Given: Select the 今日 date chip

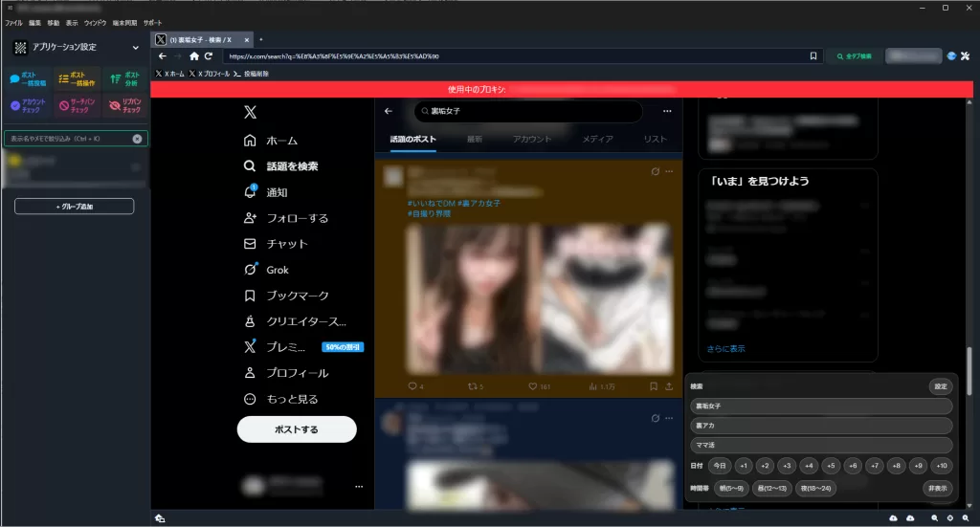Looking at the screenshot, I should click(x=720, y=466).
